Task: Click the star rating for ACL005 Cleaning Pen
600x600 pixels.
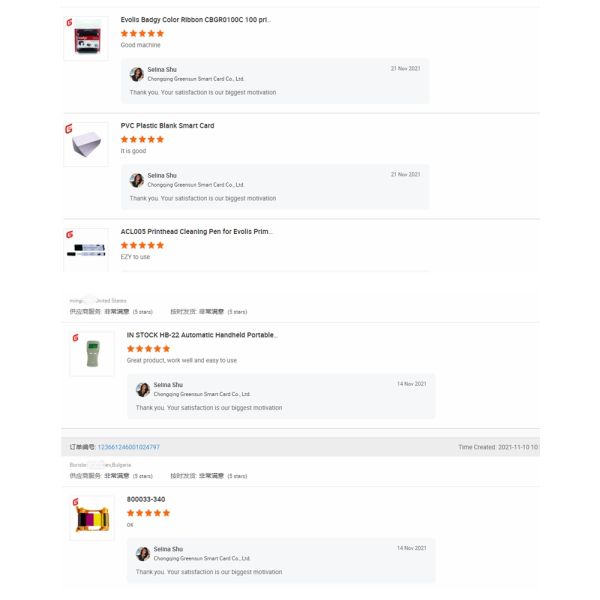Action: (142, 245)
